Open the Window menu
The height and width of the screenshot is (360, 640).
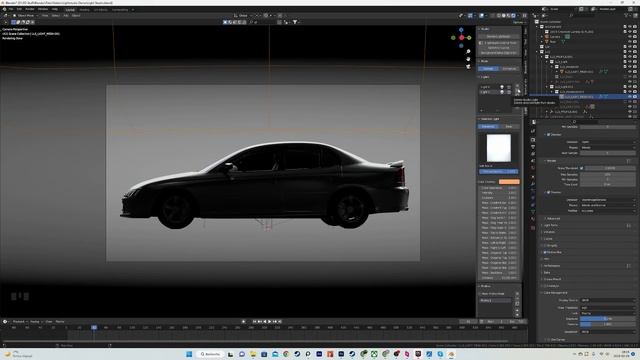(x=43, y=9)
